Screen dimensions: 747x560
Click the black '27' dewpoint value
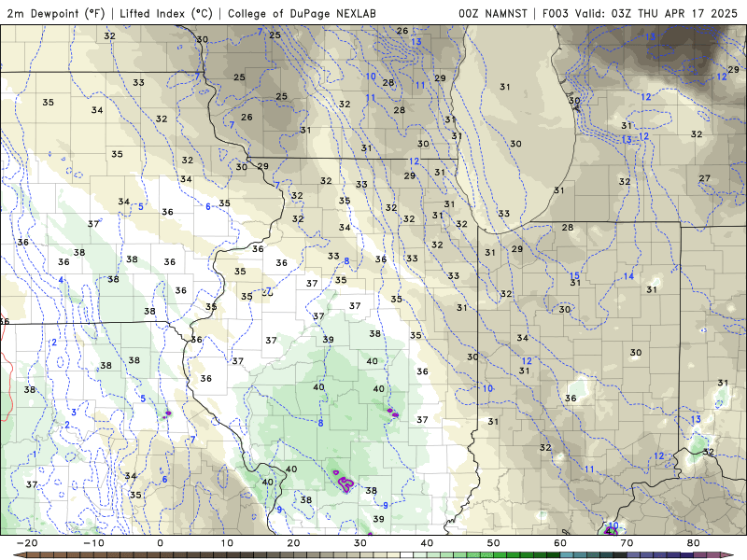pos(705,178)
